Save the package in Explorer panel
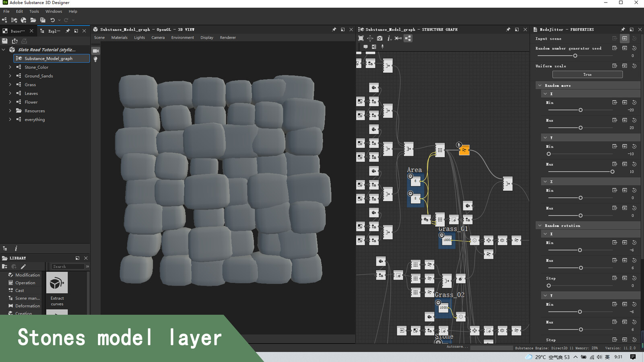The height and width of the screenshot is (362, 644). point(5,41)
